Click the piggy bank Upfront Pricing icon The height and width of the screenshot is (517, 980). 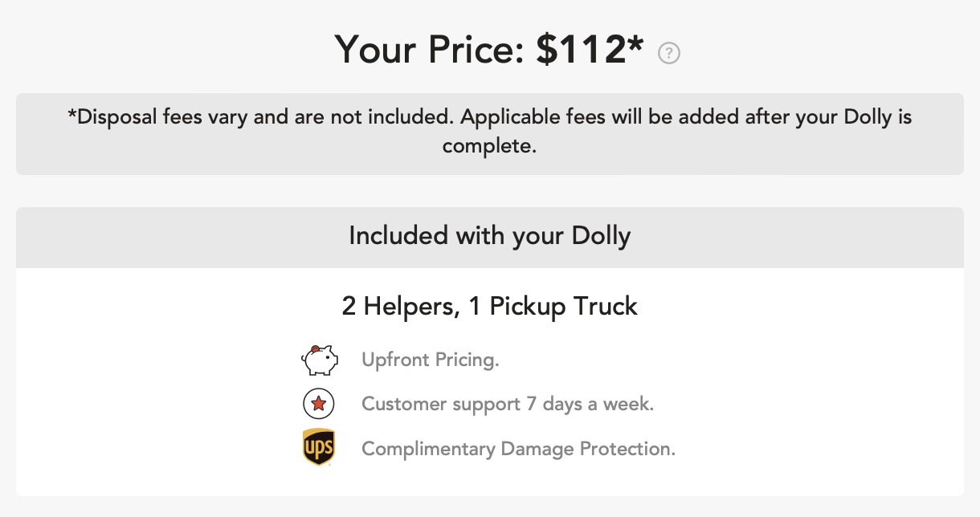pos(319,360)
